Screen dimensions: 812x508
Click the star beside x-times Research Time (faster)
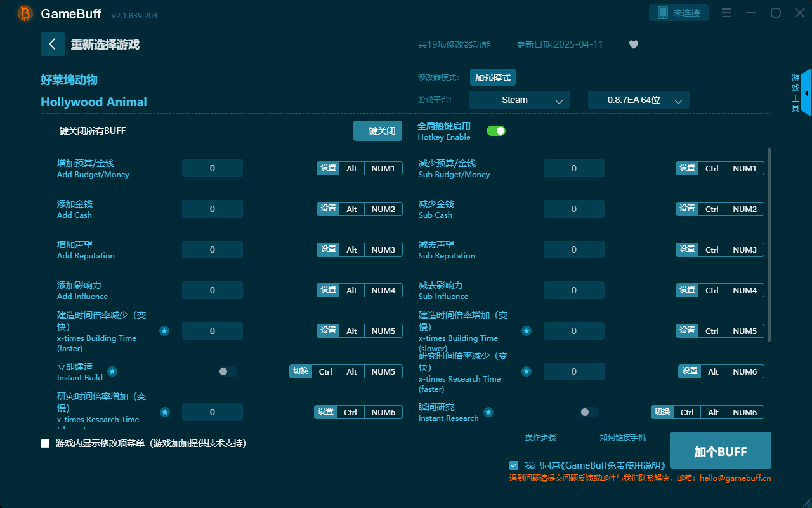pyautogui.click(x=527, y=371)
